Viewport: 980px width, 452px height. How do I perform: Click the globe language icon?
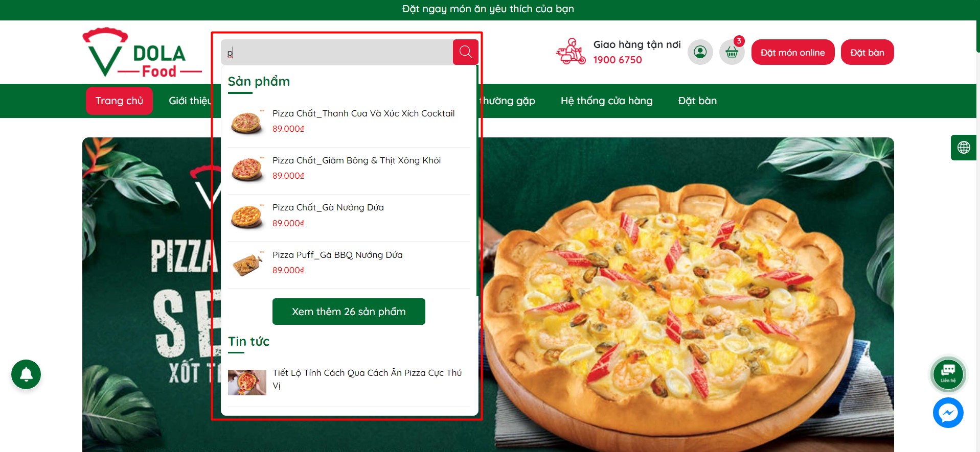click(964, 148)
